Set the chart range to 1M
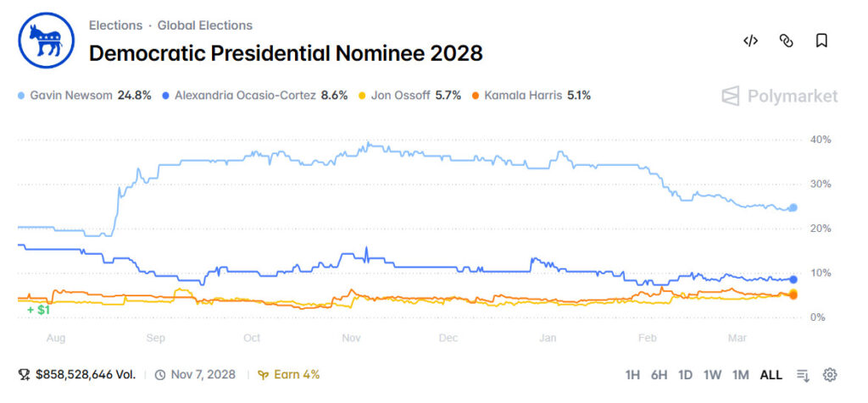This screenshot has height=403, width=868. click(x=740, y=374)
